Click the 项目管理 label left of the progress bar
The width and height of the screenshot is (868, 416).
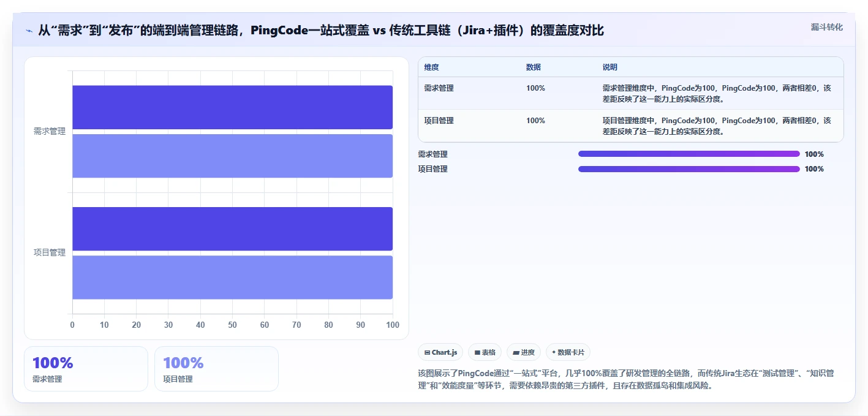(x=433, y=169)
